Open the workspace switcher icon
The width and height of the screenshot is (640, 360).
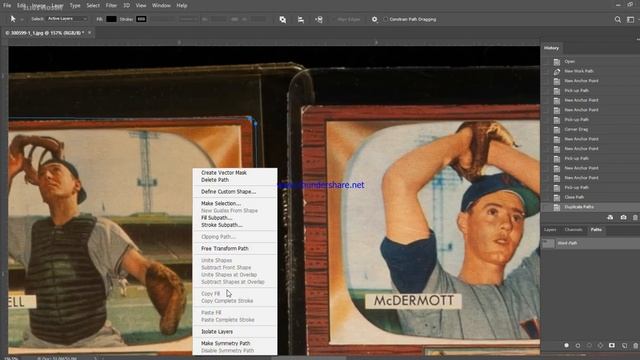(x=631, y=19)
